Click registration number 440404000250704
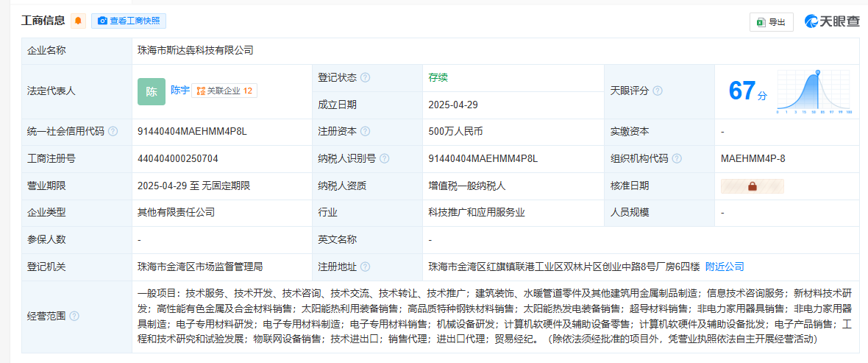The image size is (868, 363). point(178,158)
